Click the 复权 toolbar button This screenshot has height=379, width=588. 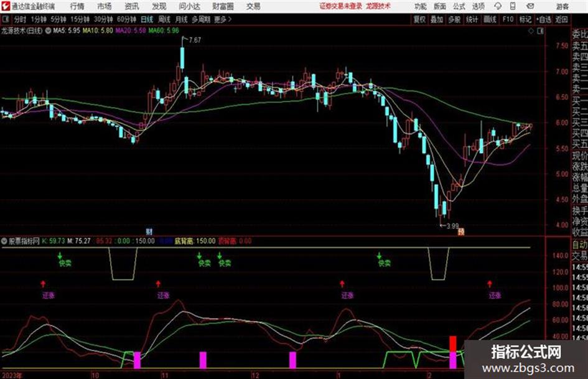pyautogui.click(x=419, y=19)
